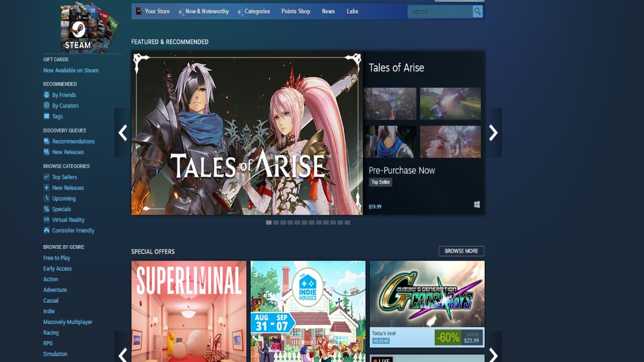Image resolution: width=644 pixels, height=362 pixels.
Task: Open Discovery Queue Recommendations icon
Action: point(47,141)
